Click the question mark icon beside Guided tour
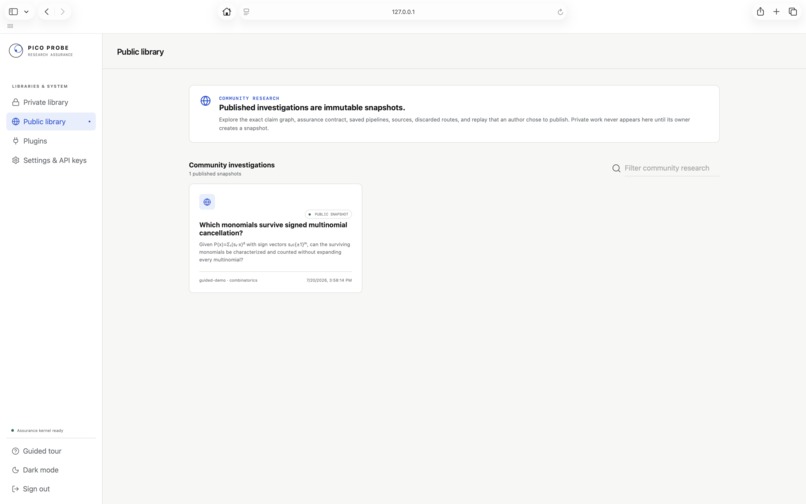806x504 pixels. click(15, 451)
